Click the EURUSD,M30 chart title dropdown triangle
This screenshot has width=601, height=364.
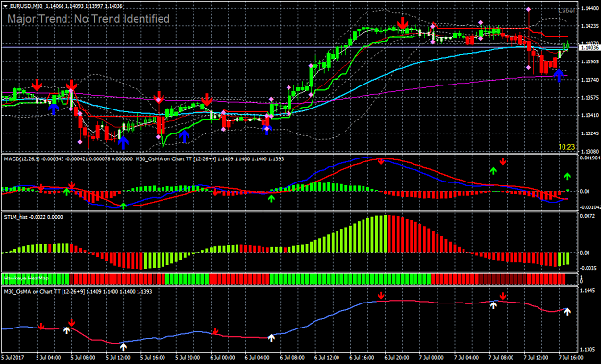tap(5, 6)
